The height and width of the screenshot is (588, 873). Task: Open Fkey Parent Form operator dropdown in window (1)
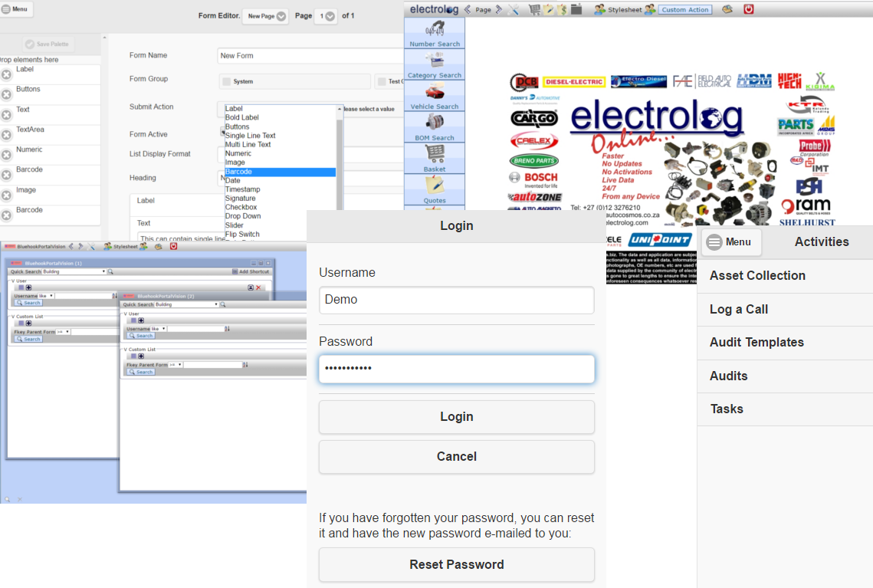point(64,332)
